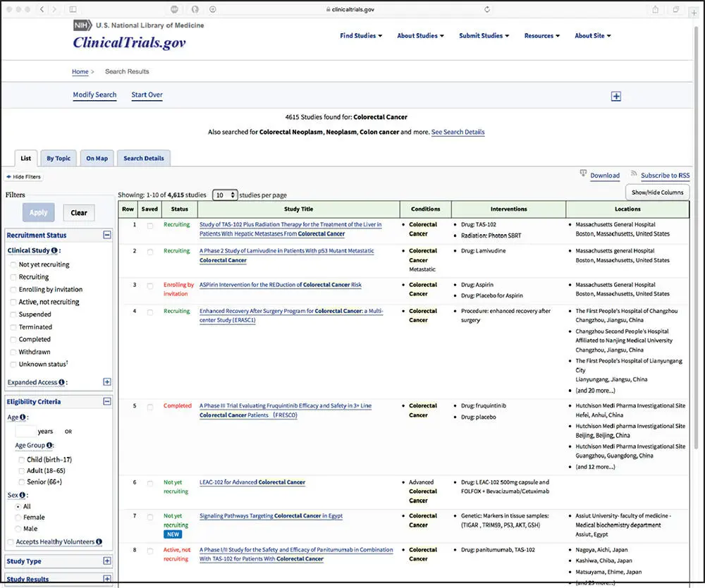Open the ASPirin Intervention study title

tap(281, 285)
